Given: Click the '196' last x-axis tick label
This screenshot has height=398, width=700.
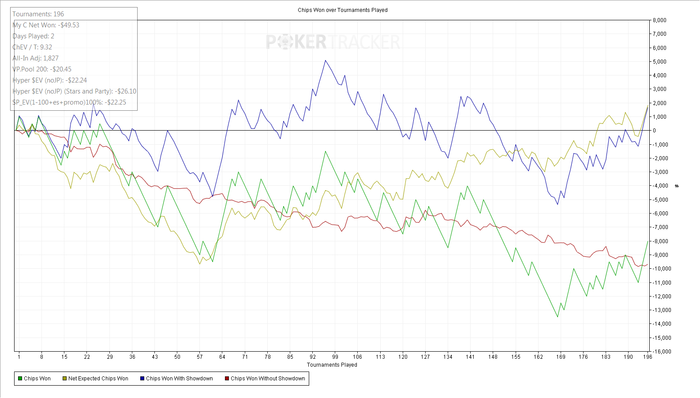Looking at the screenshot, I should (647, 357).
